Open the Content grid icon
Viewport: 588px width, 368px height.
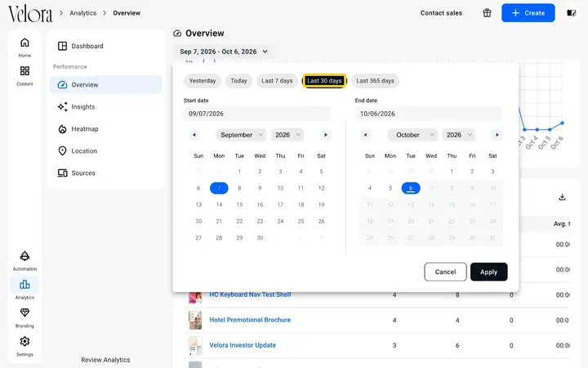pyautogui.click(x=24, y=71)
